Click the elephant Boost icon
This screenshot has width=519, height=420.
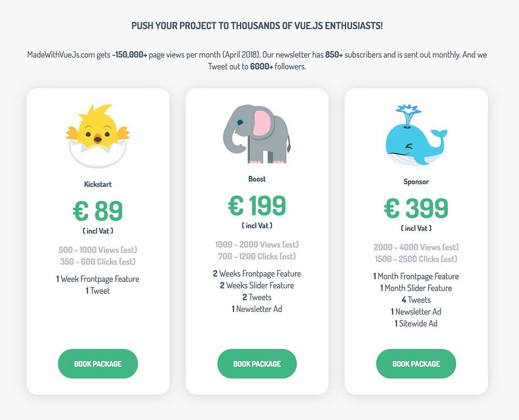click(x=257, y=134)
